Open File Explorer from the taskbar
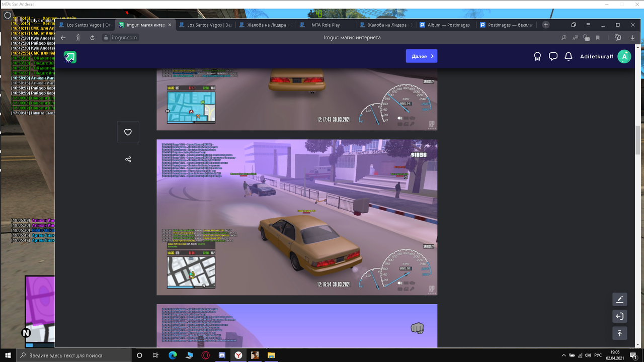This screenshot has width=644, height=362. coord(271,355)
